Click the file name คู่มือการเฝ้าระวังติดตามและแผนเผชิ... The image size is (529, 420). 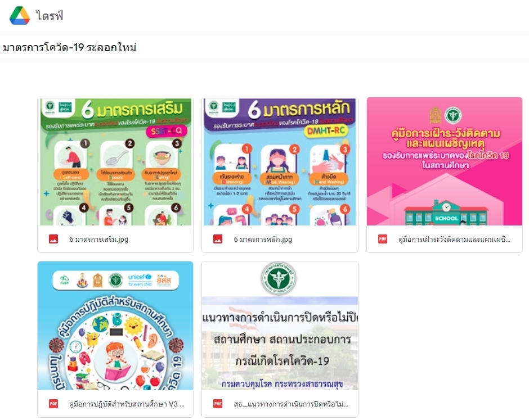click(x=454, y=240)
